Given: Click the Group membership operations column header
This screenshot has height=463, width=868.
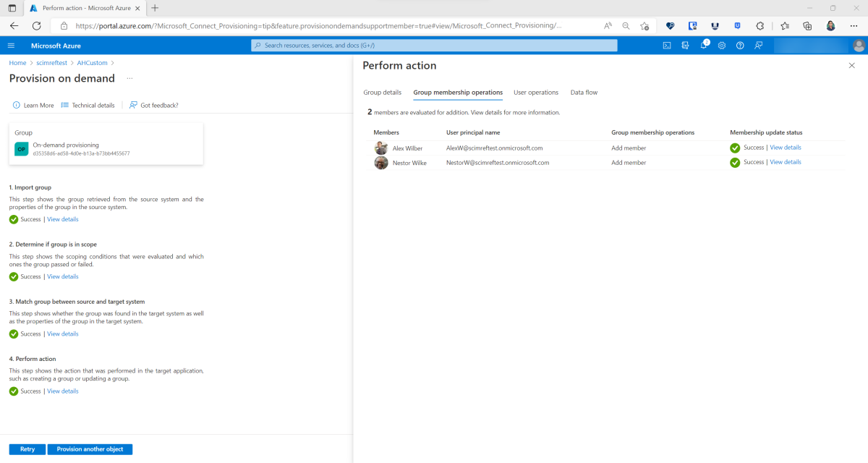Looking at the screenshot, I should click(652, 132).
